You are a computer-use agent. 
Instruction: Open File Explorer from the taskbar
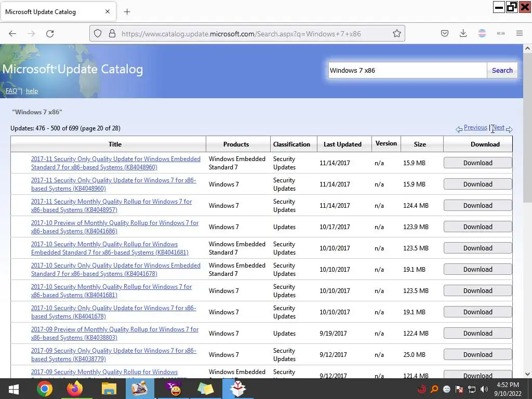pyautogui.click(x=109, y=389)
